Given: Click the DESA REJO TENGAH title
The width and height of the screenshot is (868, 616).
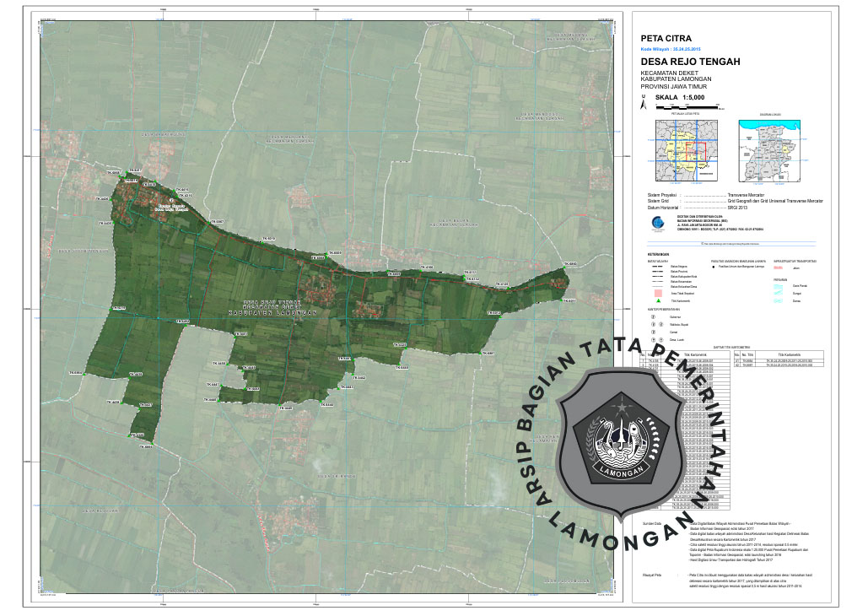Looking at the screenshot, I should pos(690,62).
